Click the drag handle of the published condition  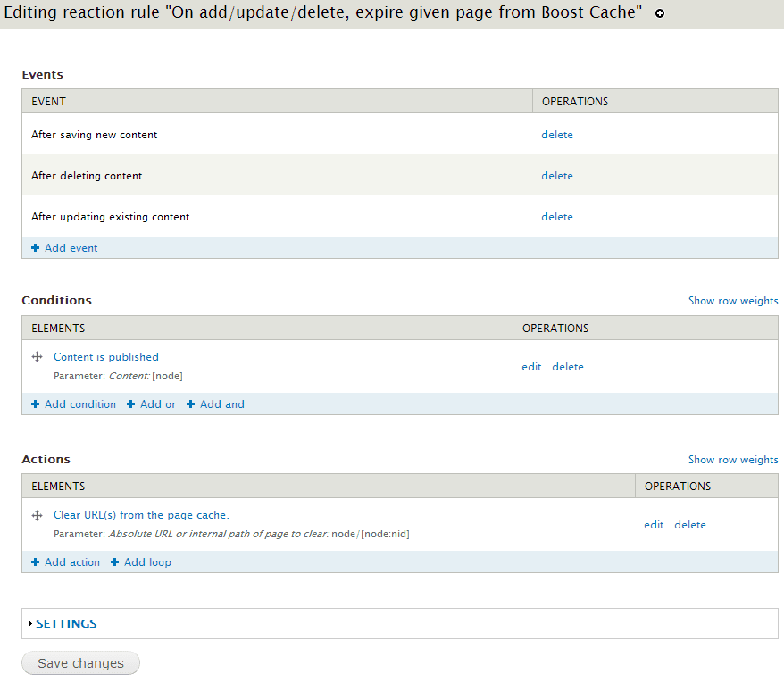point(36,356)
